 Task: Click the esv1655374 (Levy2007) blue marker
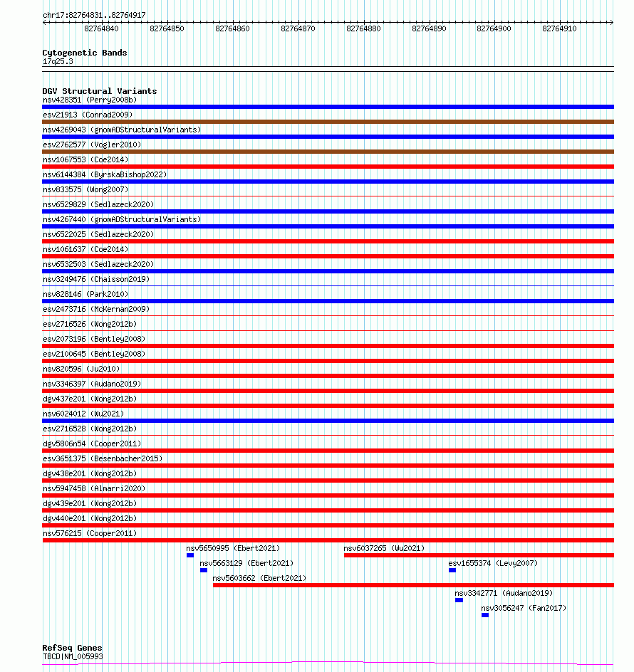click(452, 570)
